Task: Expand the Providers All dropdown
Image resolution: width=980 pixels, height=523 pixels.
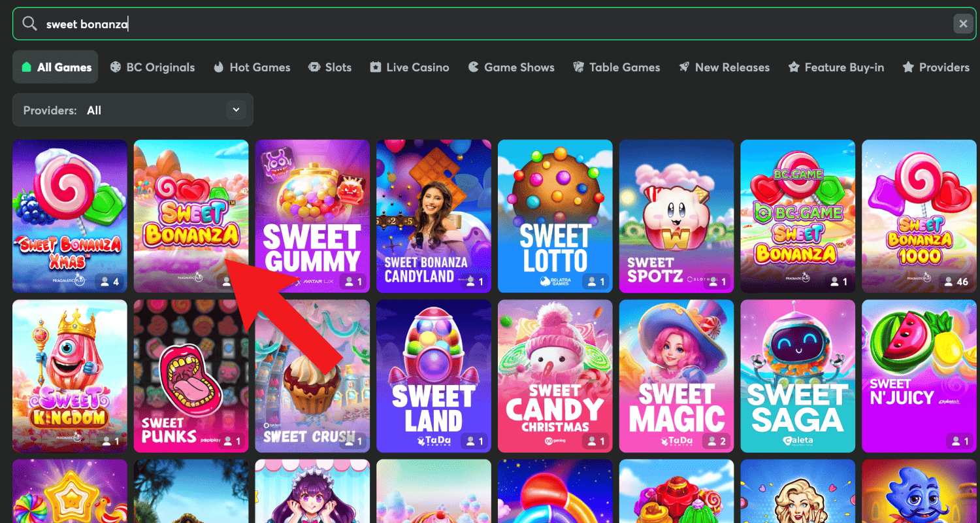Action: pos(133,110)
